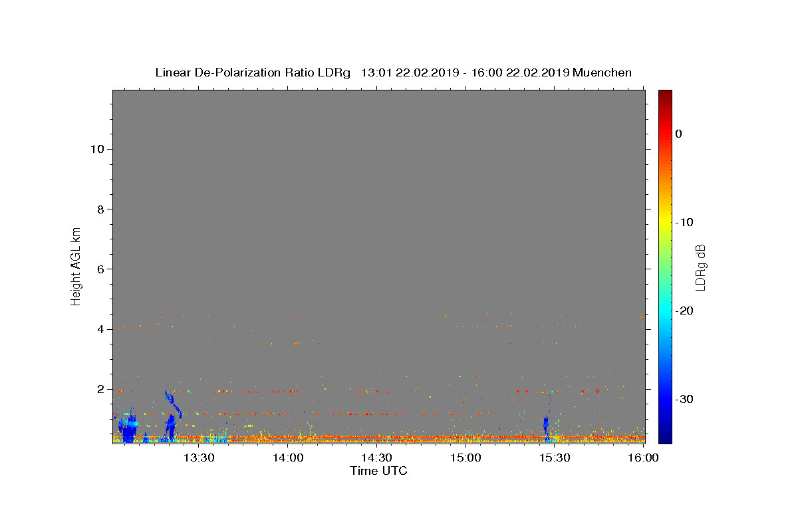The width and height of the screenshot is (798, 532).
Task: Pick the dark red top of the colorbar
Action: [665, 95]
